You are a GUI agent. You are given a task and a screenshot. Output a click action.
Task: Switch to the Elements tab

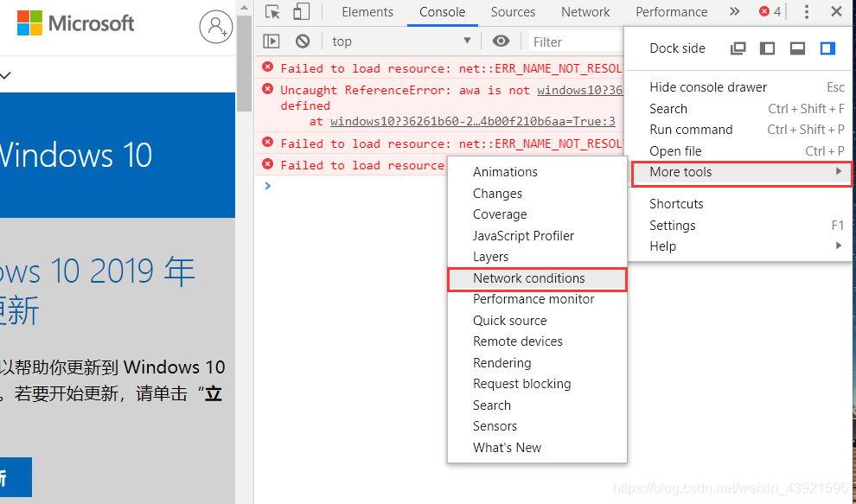coord(367,12)
